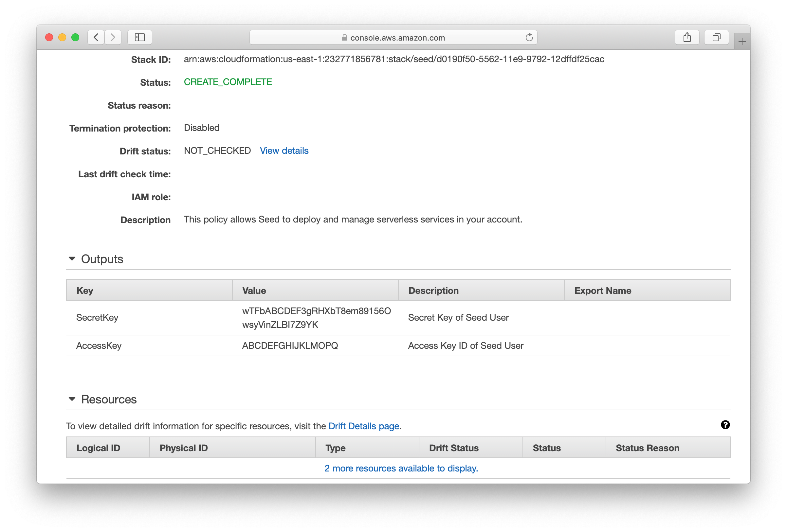Click 2 more resources available link

click(401, 469)
